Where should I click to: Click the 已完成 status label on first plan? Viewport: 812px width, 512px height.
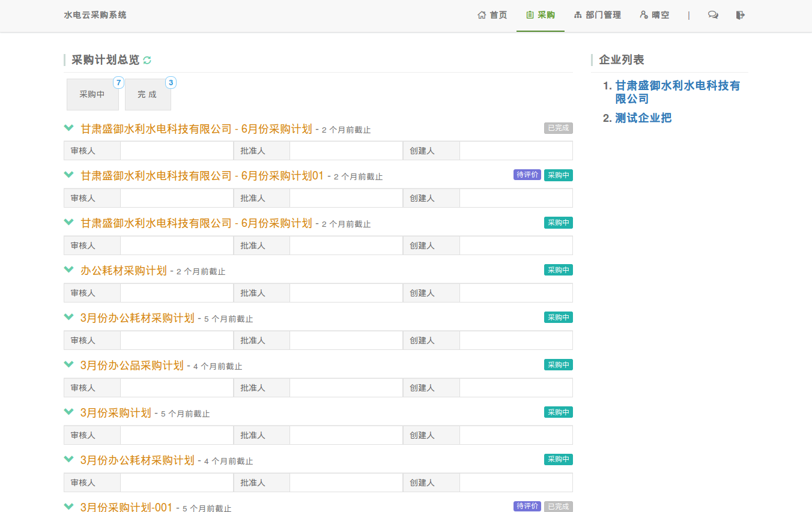pos(559,128)
